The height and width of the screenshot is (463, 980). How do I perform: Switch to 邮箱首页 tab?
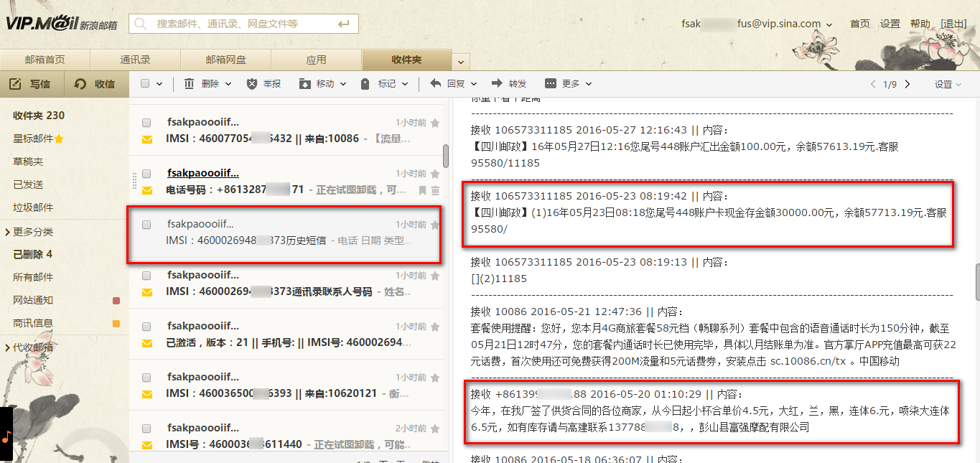[45, 60]
